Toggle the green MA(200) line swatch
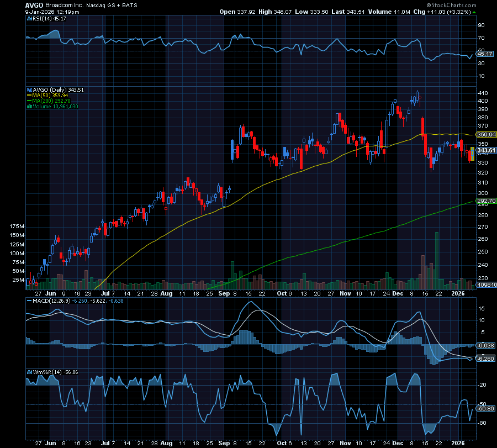497x448 pixels. pyautogui.click(x=29, y=100)
